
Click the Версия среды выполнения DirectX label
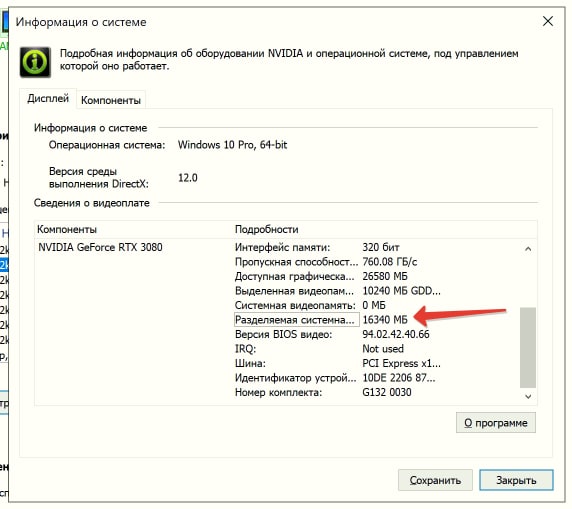pyautogui.click(x=99, y=177)
